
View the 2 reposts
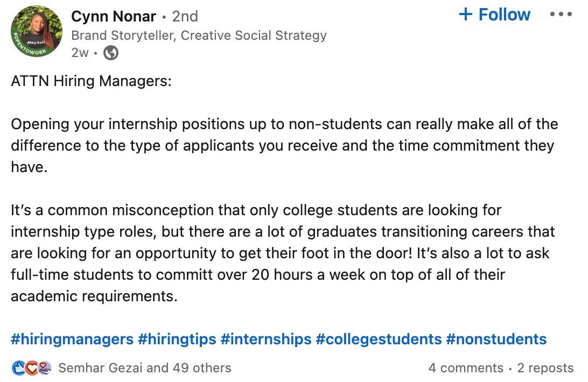coord(545,368)
